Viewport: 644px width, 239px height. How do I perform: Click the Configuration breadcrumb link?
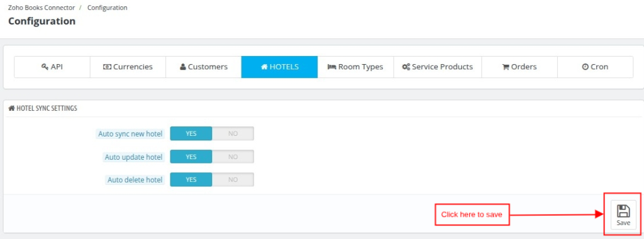[107, 8]
